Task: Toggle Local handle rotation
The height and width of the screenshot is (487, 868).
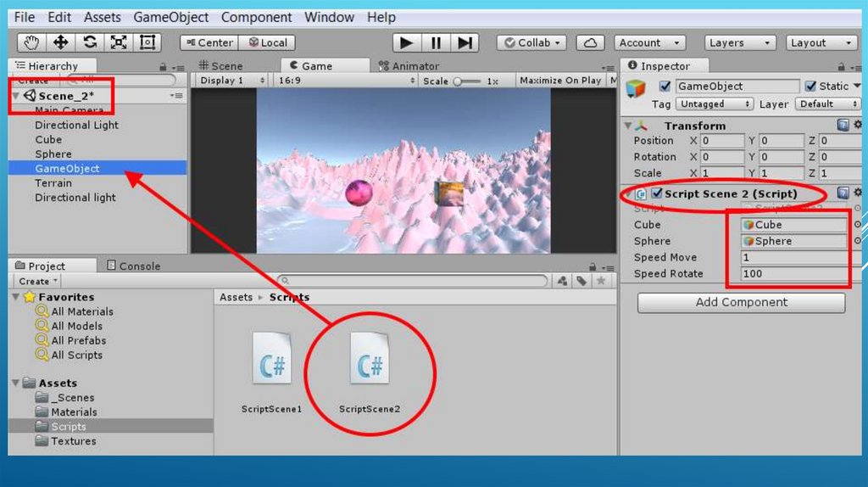Action: pos(267,42)
